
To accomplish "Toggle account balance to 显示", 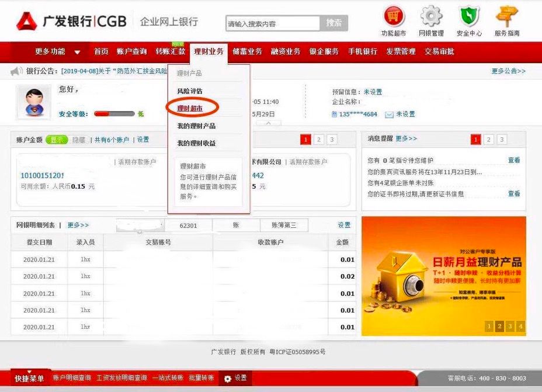I will coord(57,140).
